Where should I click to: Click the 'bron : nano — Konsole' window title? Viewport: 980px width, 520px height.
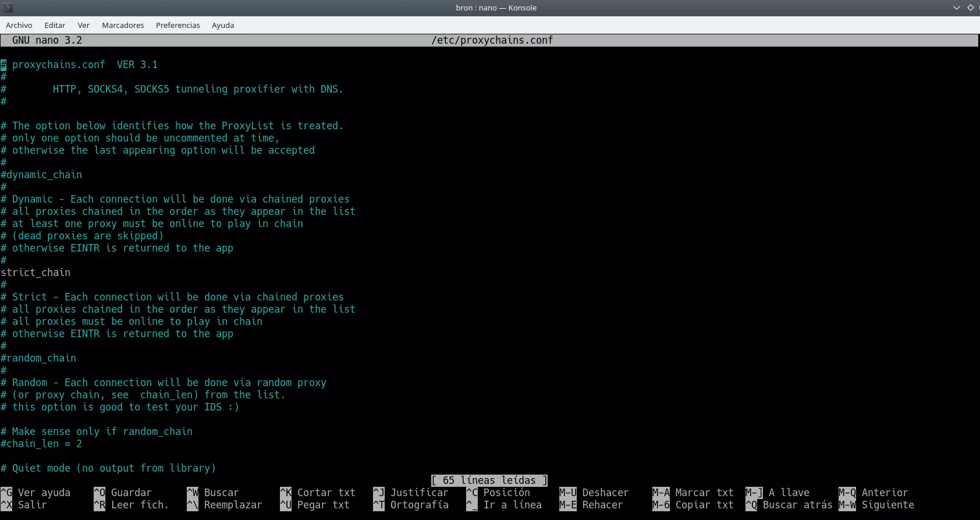click(x=496, y=8)
